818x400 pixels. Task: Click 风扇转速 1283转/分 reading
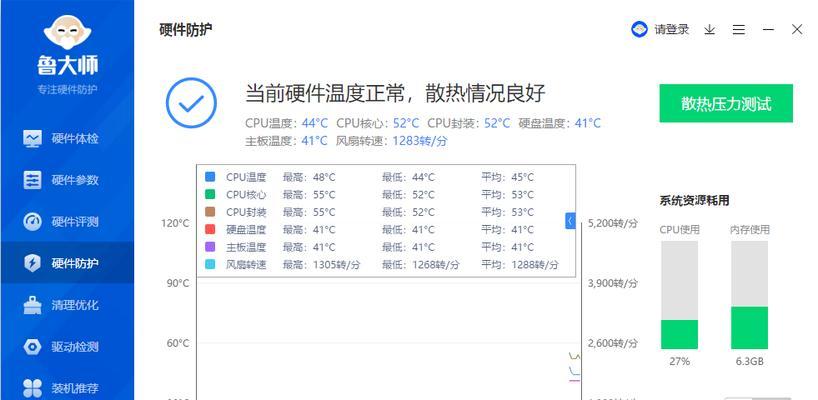pyautogui.click(x=392, y=141)
